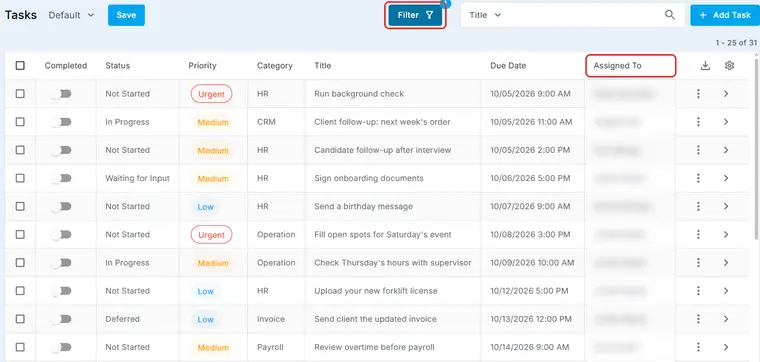Sort by the Due Date column header

508,65
